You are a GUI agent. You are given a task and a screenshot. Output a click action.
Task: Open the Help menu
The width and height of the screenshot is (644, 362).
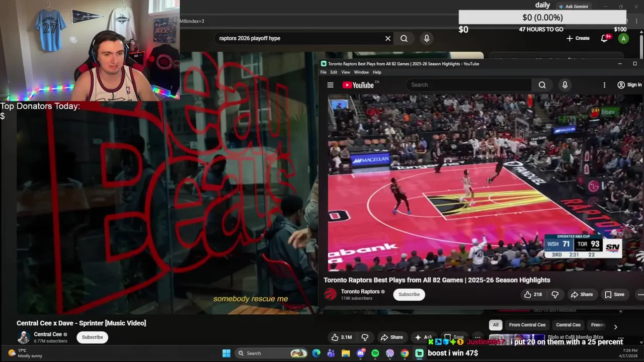[x=377, y=72]
